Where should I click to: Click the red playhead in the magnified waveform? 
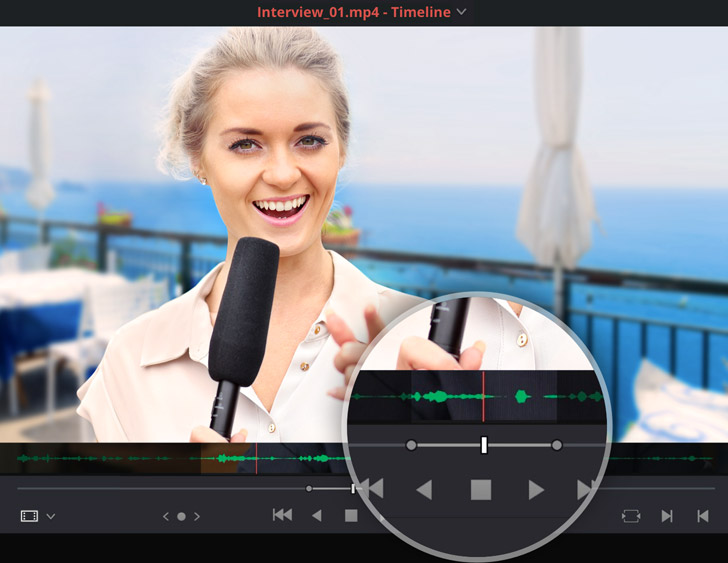pos(484,396)
